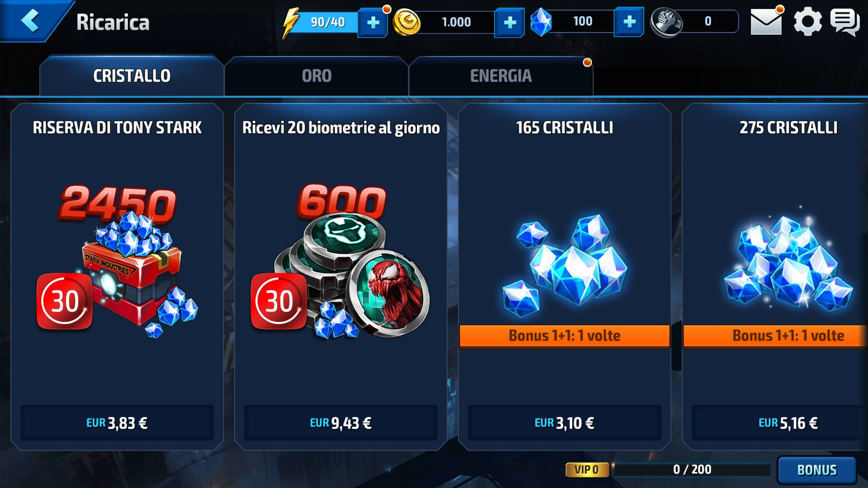Image resolution: width=868 pixels, height=488 pixels.
Task: Go back using the arrow icon
Action: [30, 21]
